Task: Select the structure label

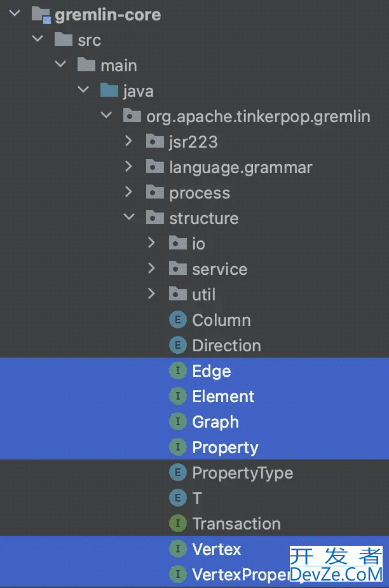Action: 203,218
